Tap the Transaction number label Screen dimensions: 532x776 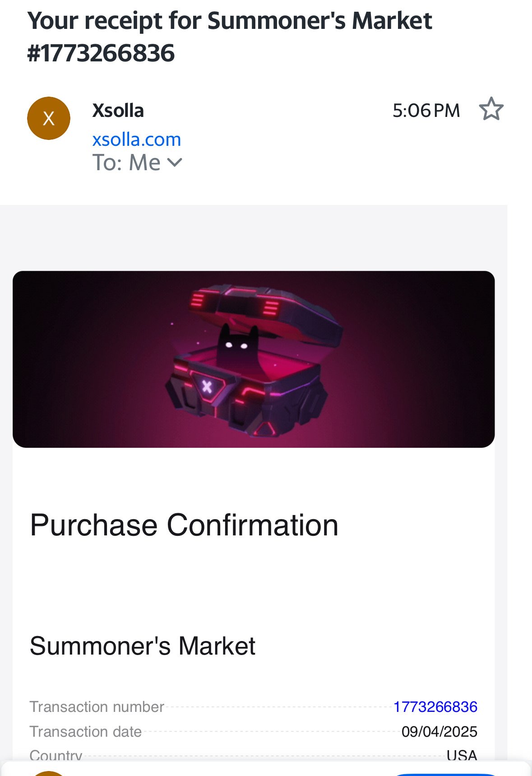(97, 706)
